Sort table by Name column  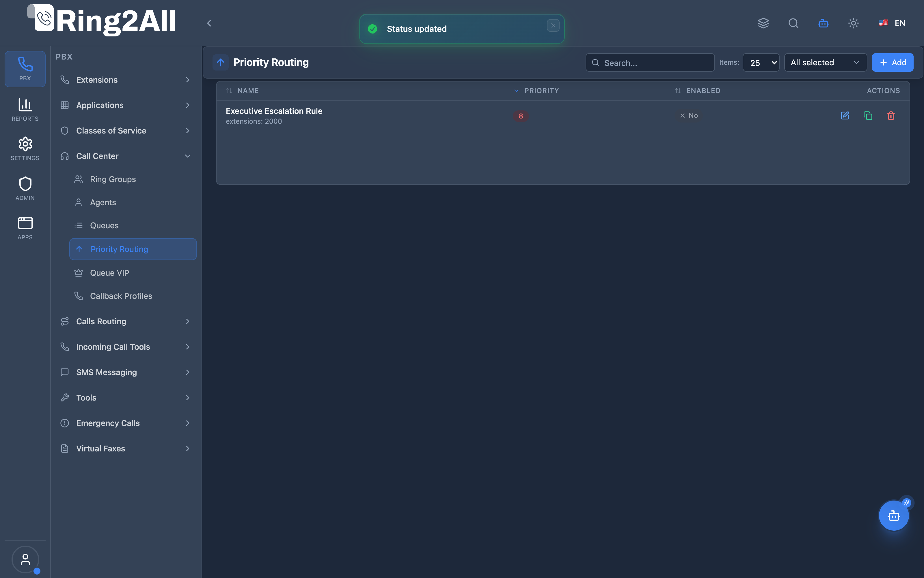pyautogui.click(x=243, y=90)
